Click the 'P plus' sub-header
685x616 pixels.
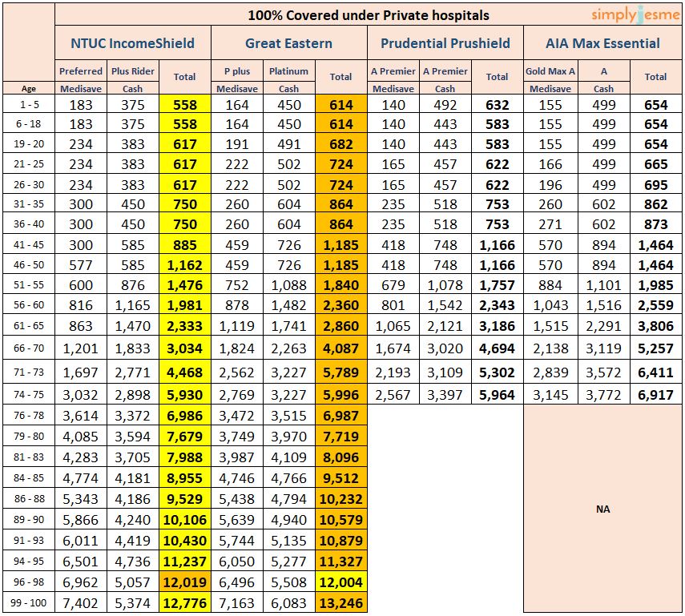pyautogui.click(x=237, y=71)
